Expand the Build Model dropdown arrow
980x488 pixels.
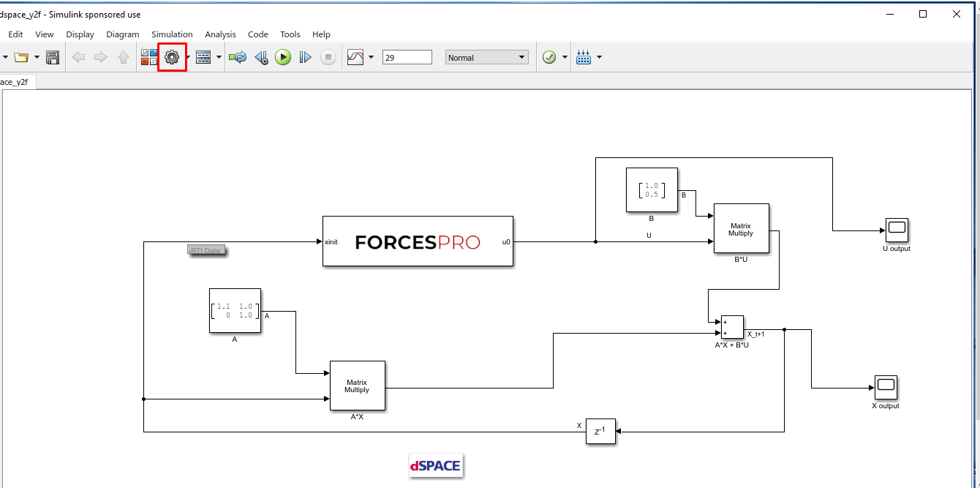[x=600, y=57]
